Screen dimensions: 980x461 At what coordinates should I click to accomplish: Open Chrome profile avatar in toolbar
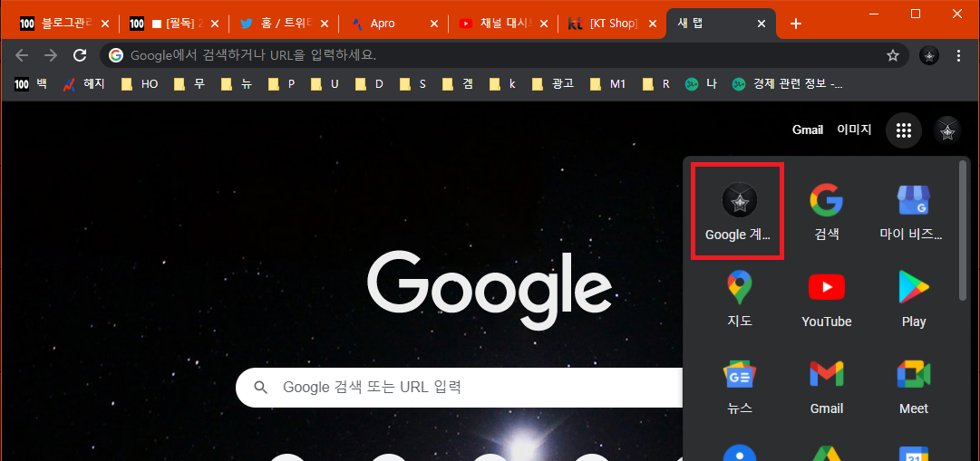tap(928, 55)
